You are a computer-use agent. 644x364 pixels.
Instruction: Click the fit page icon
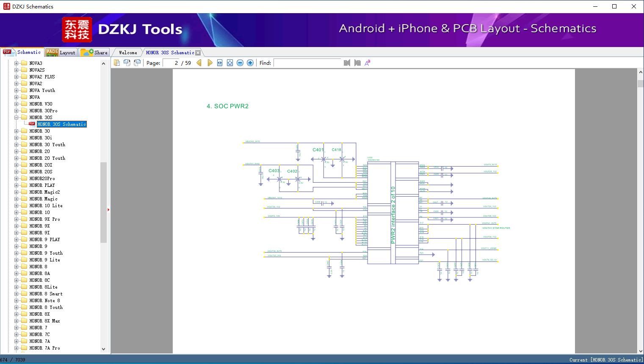(230, 63)
